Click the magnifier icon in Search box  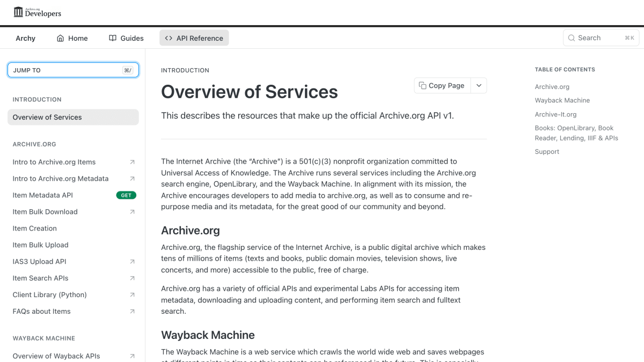pyautogui.click(x=572, y=38)
